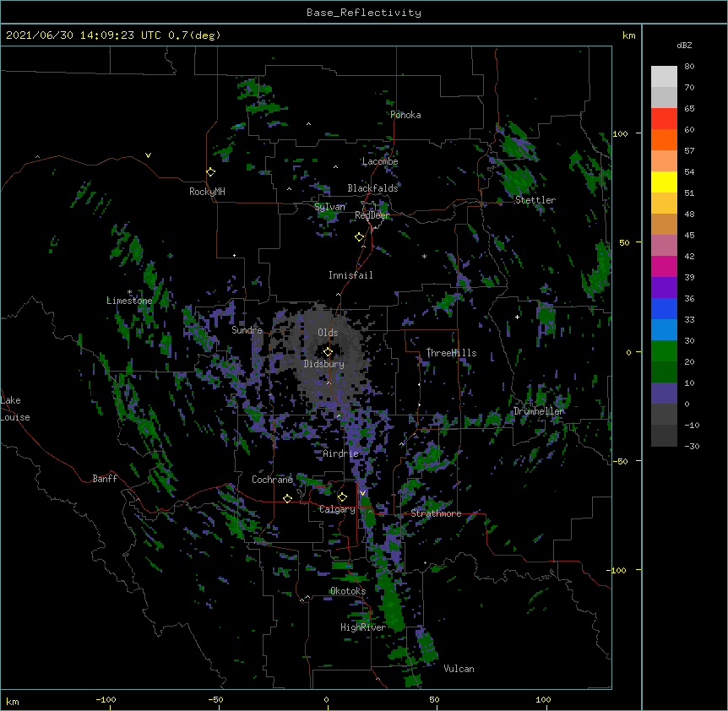Click the white plus marker north of Drumheller
728x711 pixels.
[x=517, y=317]
